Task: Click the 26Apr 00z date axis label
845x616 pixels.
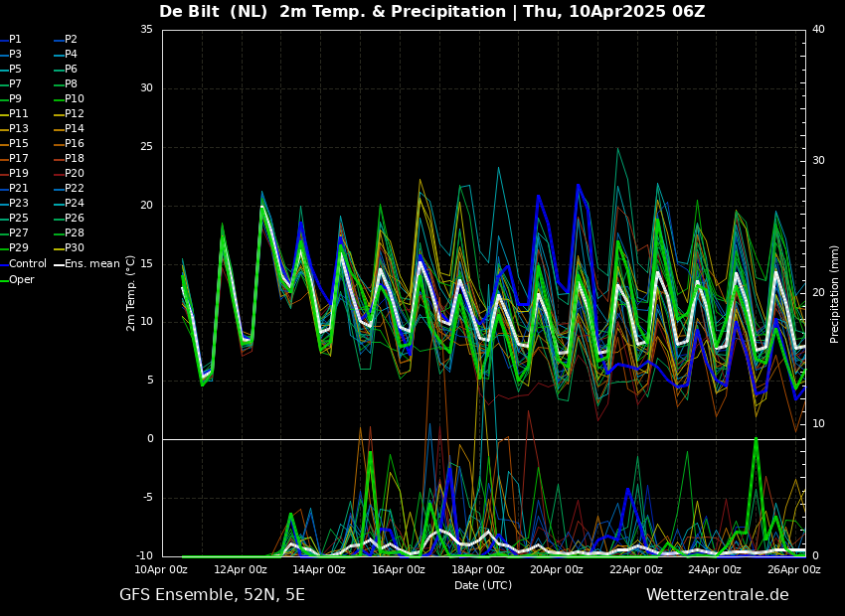Action: [x=794, y=569]
